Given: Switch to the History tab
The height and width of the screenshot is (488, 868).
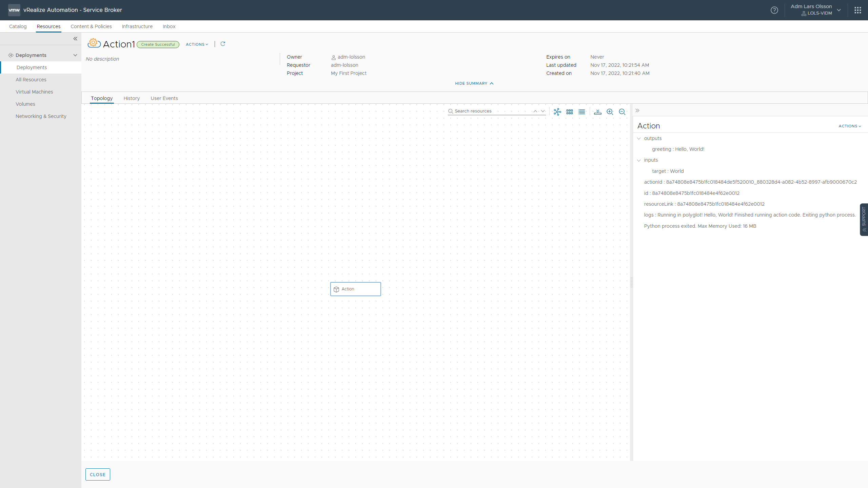Looking at the screenshot, I should click(x=132, y=98).
